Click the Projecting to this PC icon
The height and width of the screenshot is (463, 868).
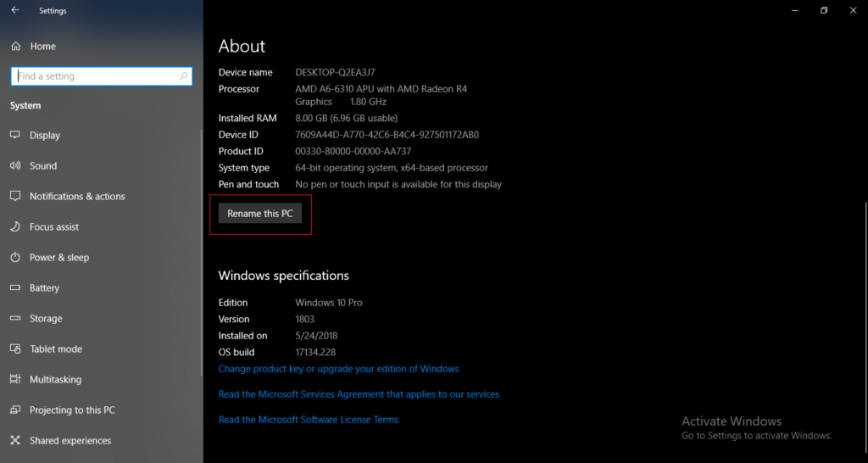(15, 410)
